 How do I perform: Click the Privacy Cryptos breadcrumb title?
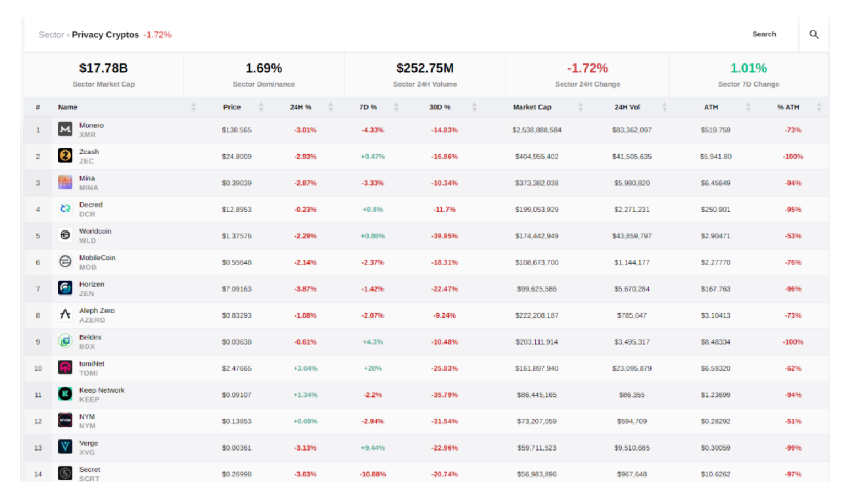pyautogui.click(x=105, y=35)
